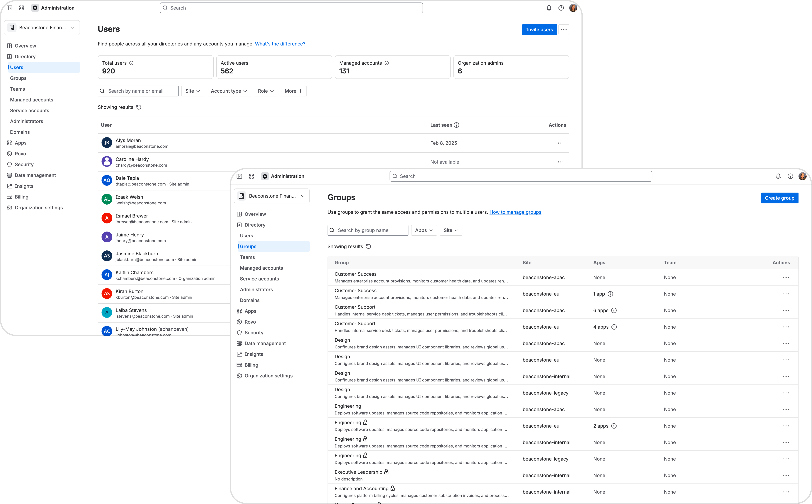Screen dimensions: 812x504
Task: Click Invite users button
Action: [539, 30]
